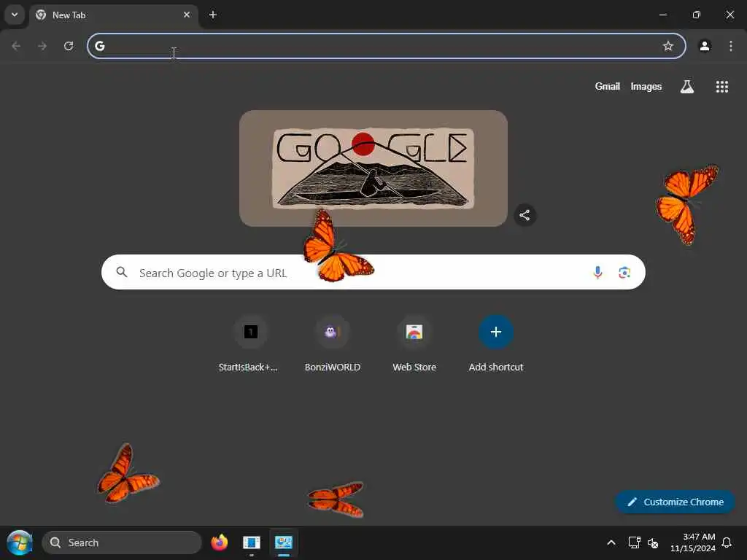This screenshot has height=560, width=747.
Task: Click the taskbar Search box
Action: [122, 542]
